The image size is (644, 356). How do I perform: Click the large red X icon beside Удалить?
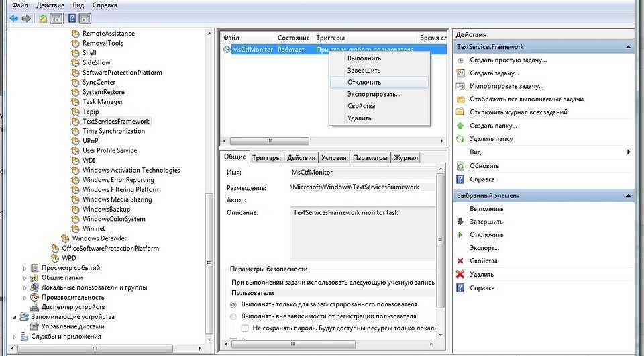pyautogui.click(x=460, y=274)
